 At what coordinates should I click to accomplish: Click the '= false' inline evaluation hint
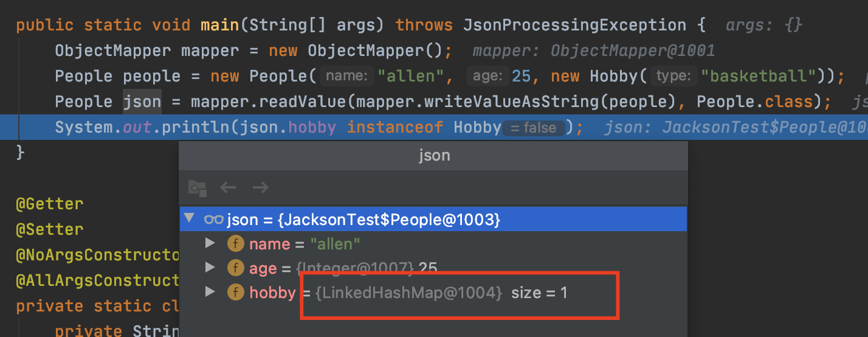534,128
